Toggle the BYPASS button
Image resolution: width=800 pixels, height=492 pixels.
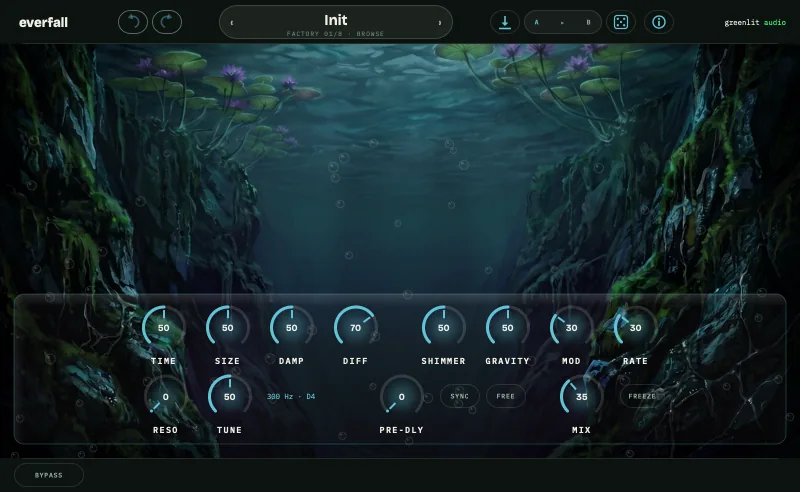pyautogui.click(x=49, y=475)
